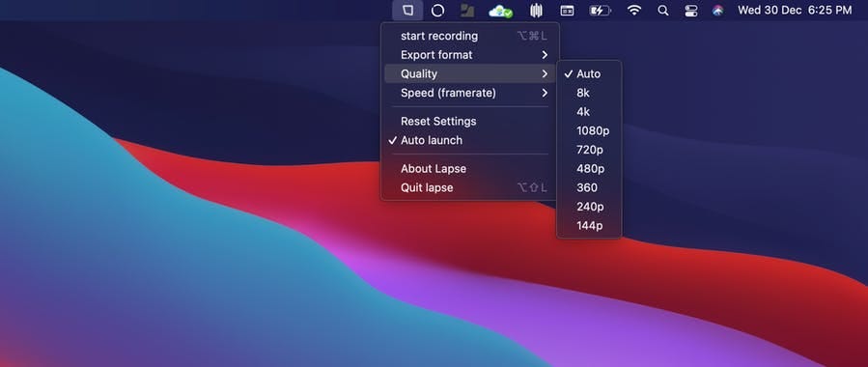
Task: Click the Lapse menu bar icon
Action: 408,11
